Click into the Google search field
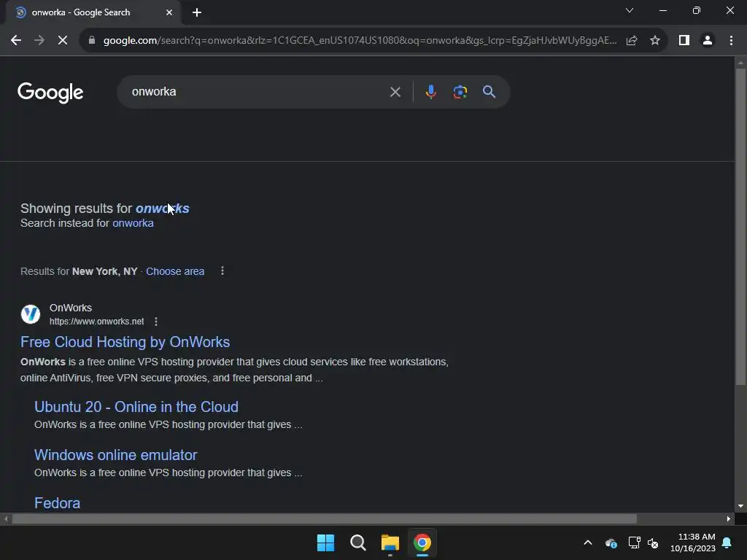This screenshot has width=747, height=560. point(258,92)
